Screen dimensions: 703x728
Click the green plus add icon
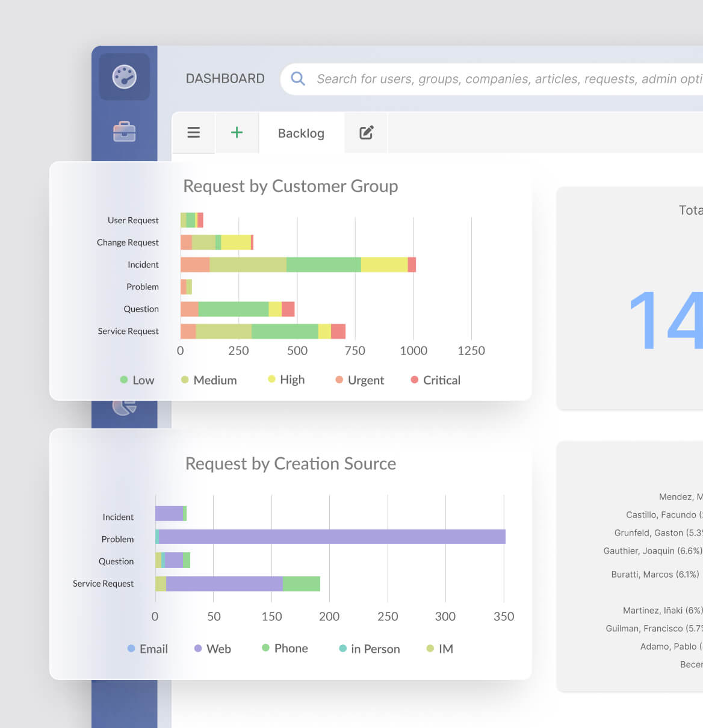click(237, 132)
